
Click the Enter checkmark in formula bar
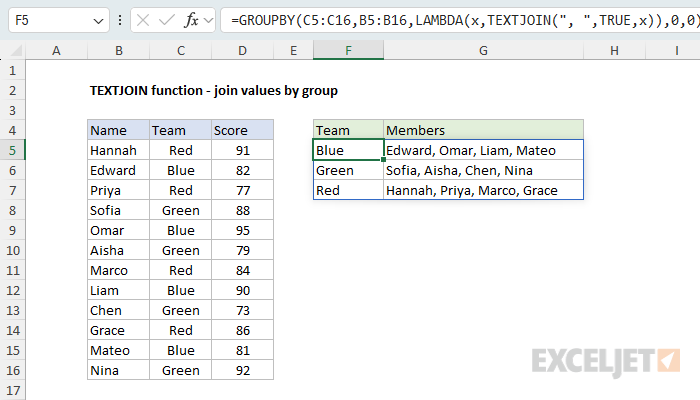click(167, 20)
